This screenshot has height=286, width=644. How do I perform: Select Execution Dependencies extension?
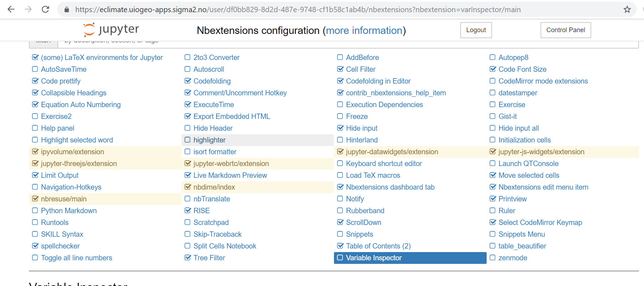(384, 105)
